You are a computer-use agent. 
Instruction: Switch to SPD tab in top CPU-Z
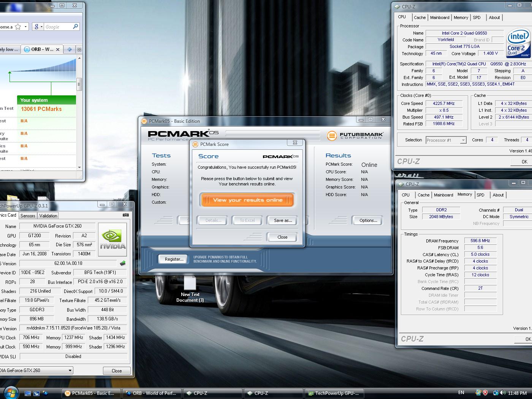tap(477, 17)
